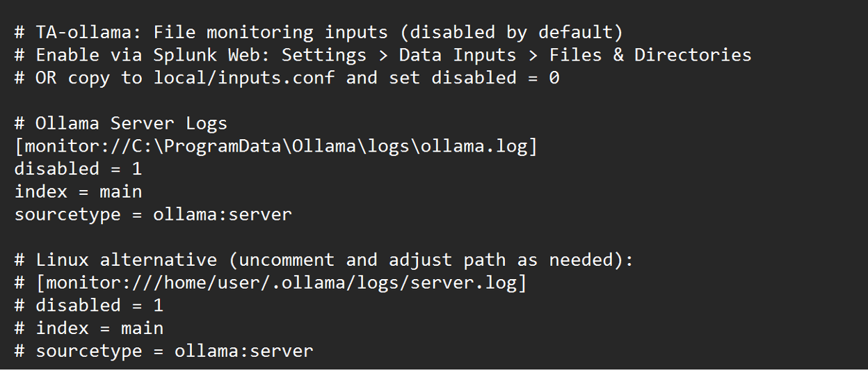
Task: Click the "# Ollama Server Logs" comment line
Action: click(x=121, y=124)
